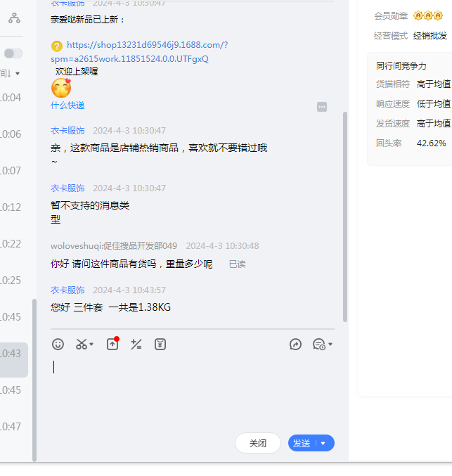The width and height of the screenshot is (452, 476).
Task: Click the organization hierarchy icon at top left
Action: pos(14,18)
